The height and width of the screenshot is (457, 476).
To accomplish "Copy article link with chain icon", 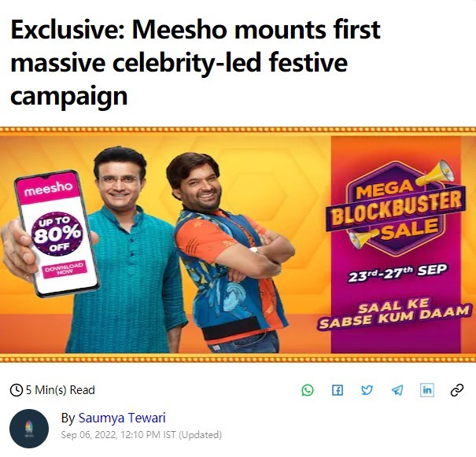I will [x=457, y=390].
